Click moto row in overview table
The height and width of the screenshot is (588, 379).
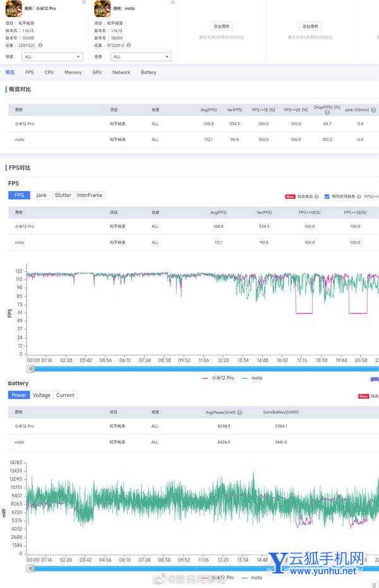click(193, 139)
